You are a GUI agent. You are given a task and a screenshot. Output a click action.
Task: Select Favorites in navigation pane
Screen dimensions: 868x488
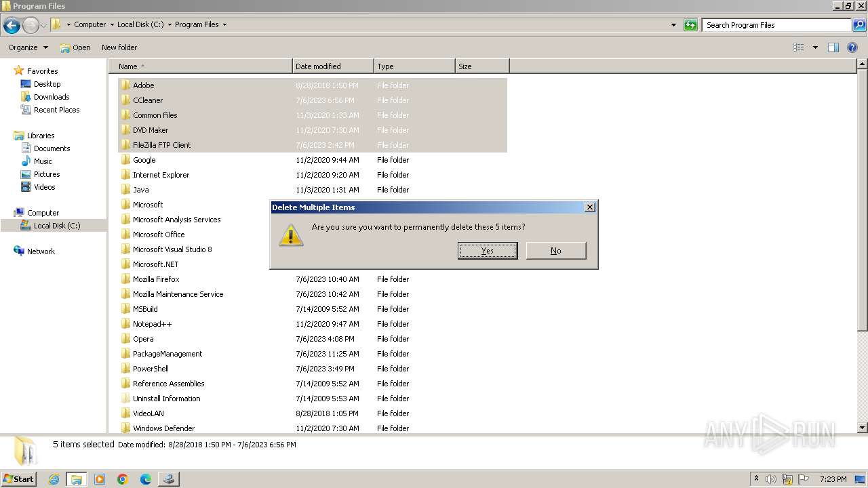pyautogui.click(x=42, y=71)
